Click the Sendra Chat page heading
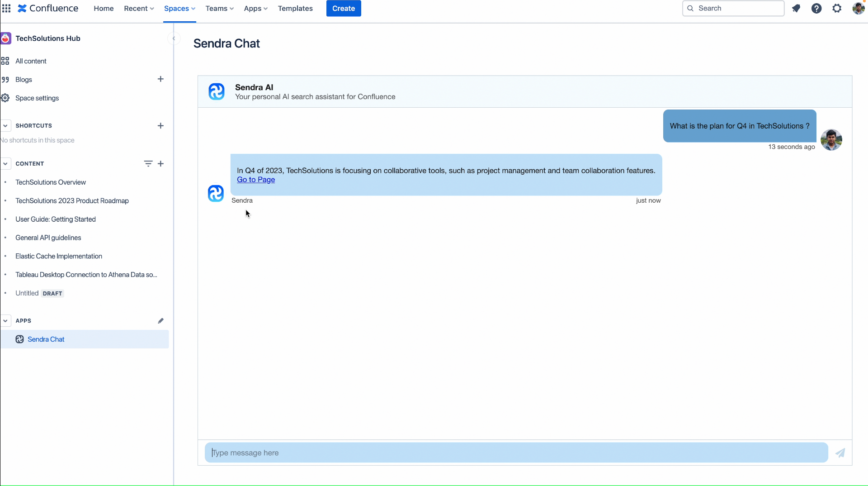 tap(226, 43)
